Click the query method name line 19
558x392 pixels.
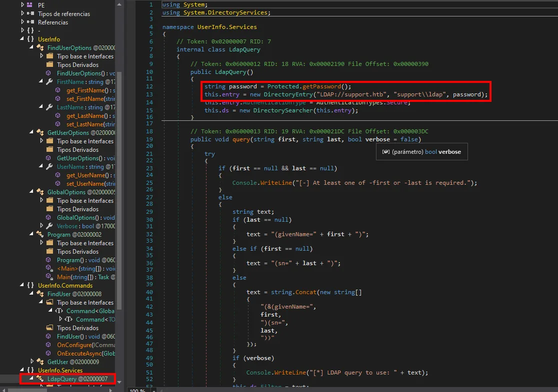pyautogui.click(x=241, y=139)
